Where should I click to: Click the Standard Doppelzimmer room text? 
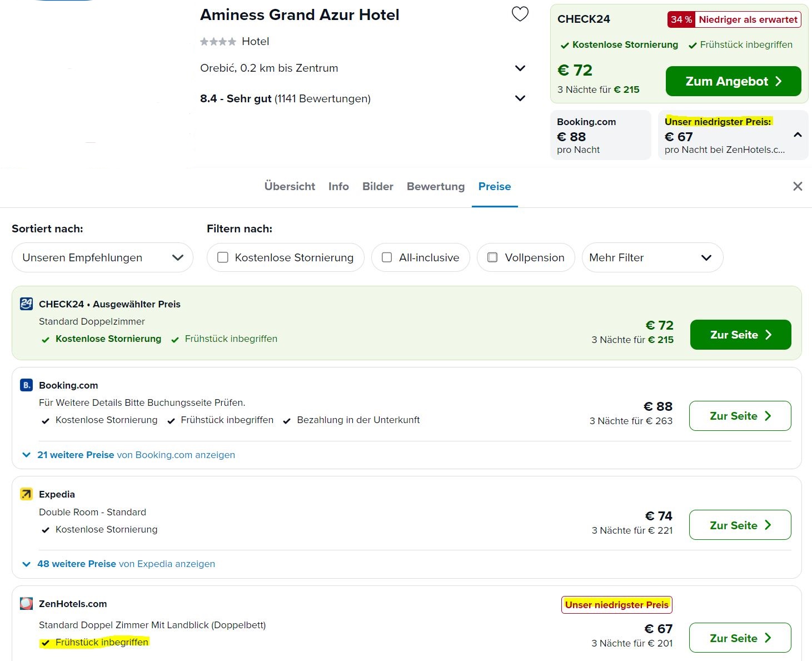coord(92,321)
